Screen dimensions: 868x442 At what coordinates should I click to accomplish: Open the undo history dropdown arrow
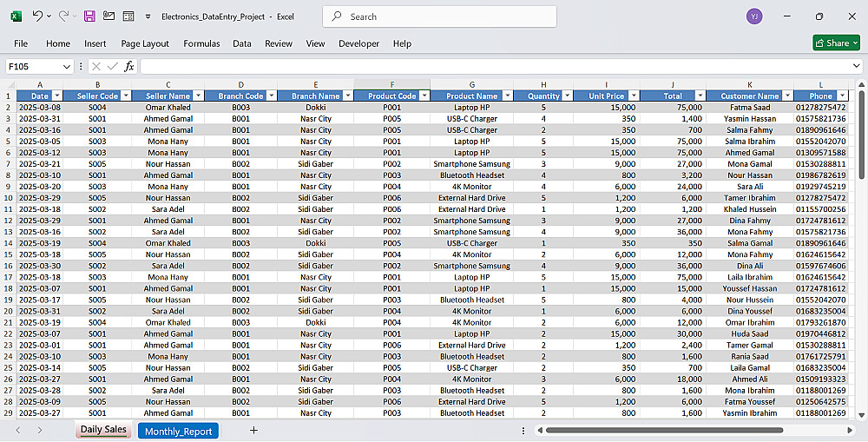pyautogui.click(x=49, y=16)
